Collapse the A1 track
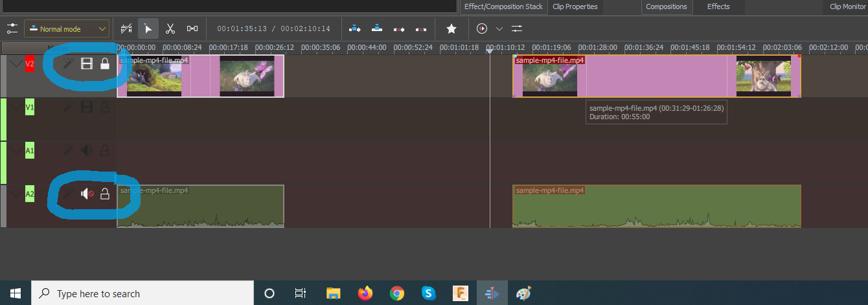868x305 pixels. [x=16, y=150]
